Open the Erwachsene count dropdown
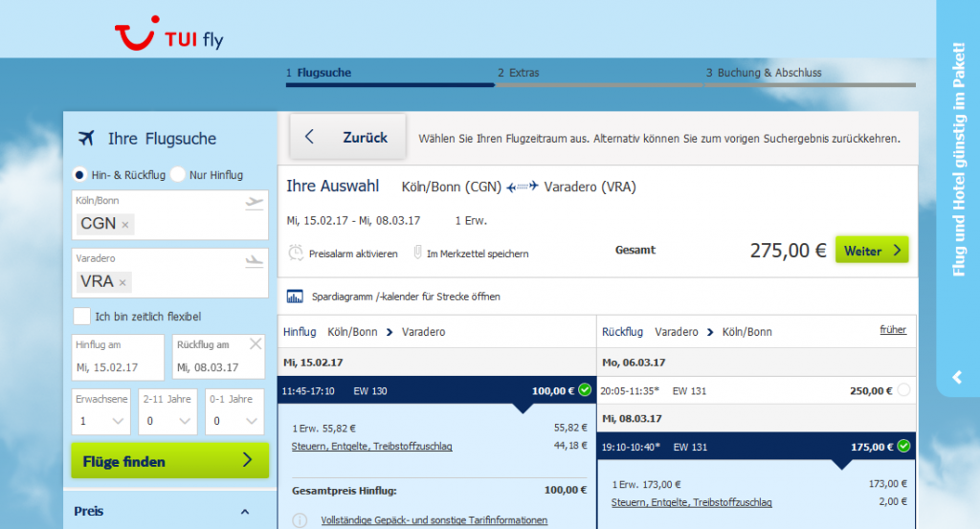The width and height of the screenshot is (980, 529). pos(100,421)
